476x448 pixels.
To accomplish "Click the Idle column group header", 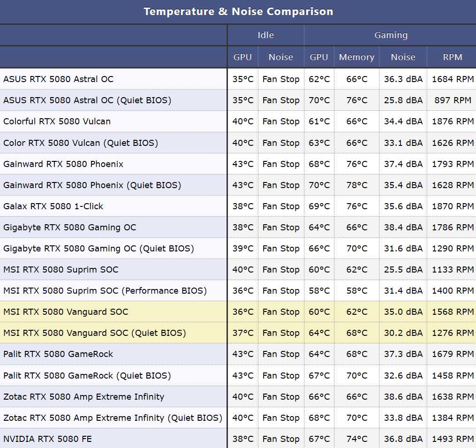I will pyautogui.click(x=265, y=35).
